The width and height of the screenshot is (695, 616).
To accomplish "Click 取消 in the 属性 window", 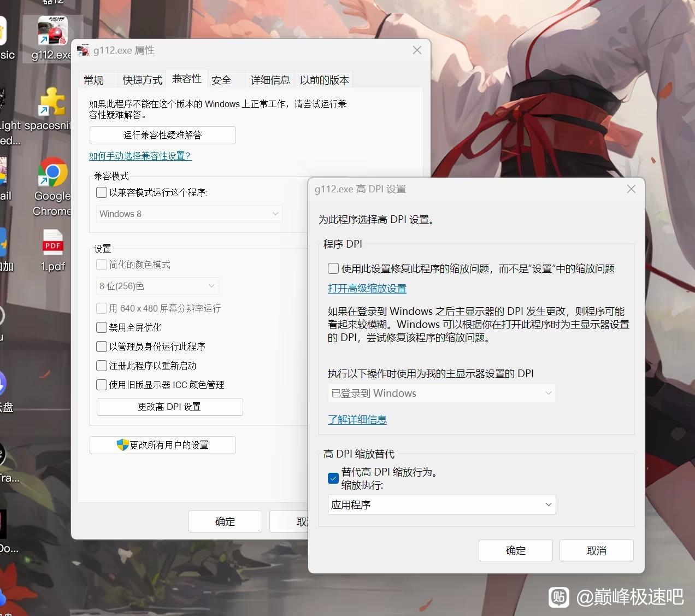I will click(x=289, y=521).
